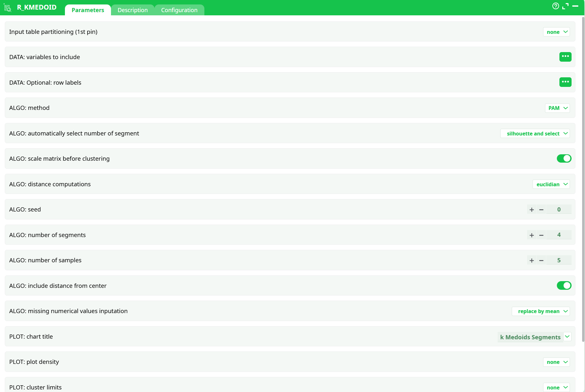Disable scale matrix before clustering
Image resolution: width=585 pixels, height=392 pixels.
[x=564, y=158]
